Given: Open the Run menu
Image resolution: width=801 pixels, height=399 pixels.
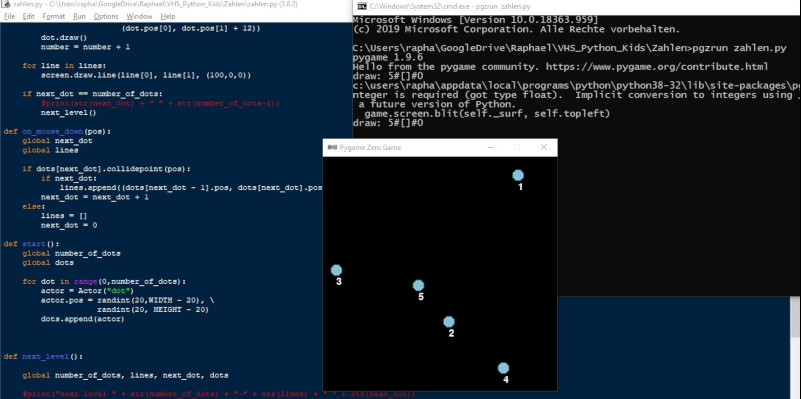Looking at the screenshot, I should [79, 16].
